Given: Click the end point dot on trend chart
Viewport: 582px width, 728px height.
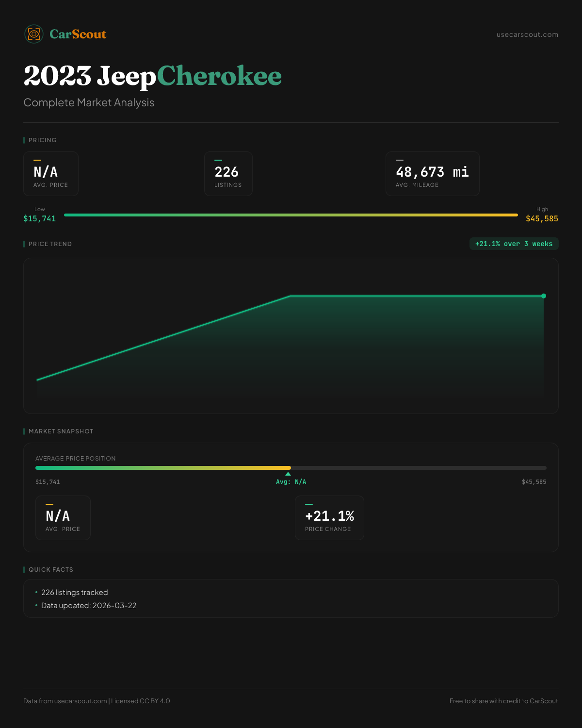Looking at the screenshot, I should tap(544, 296).
